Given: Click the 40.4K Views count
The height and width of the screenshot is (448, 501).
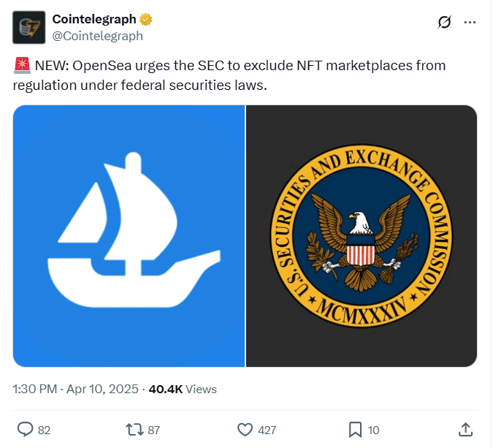Looking at the screenshot, I should [183, 389].
